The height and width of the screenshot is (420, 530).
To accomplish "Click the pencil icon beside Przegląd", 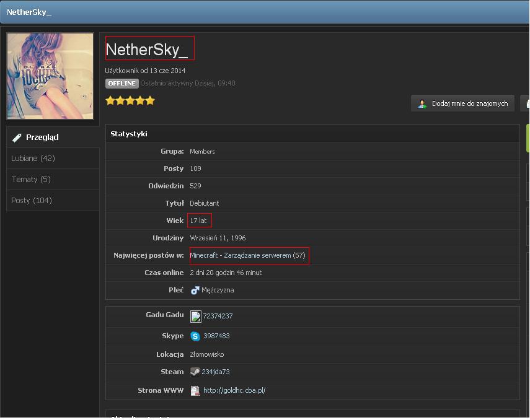I will (x=17, y=138).
